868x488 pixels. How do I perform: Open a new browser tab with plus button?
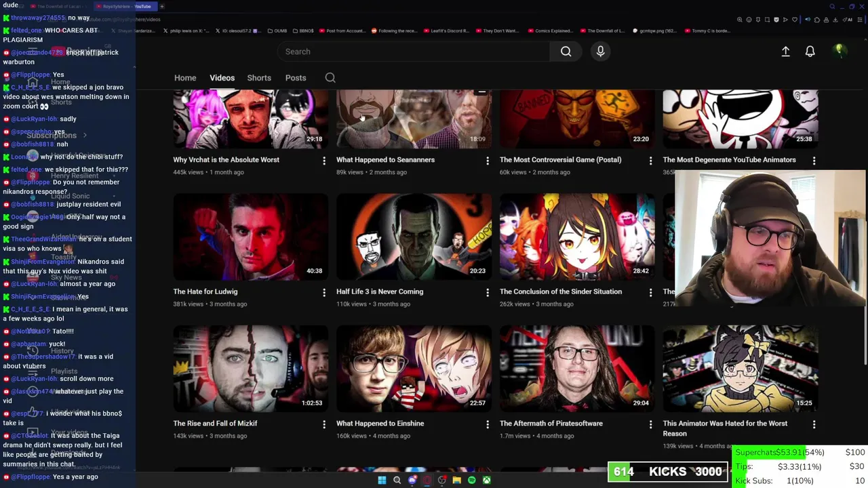point(162,6)
